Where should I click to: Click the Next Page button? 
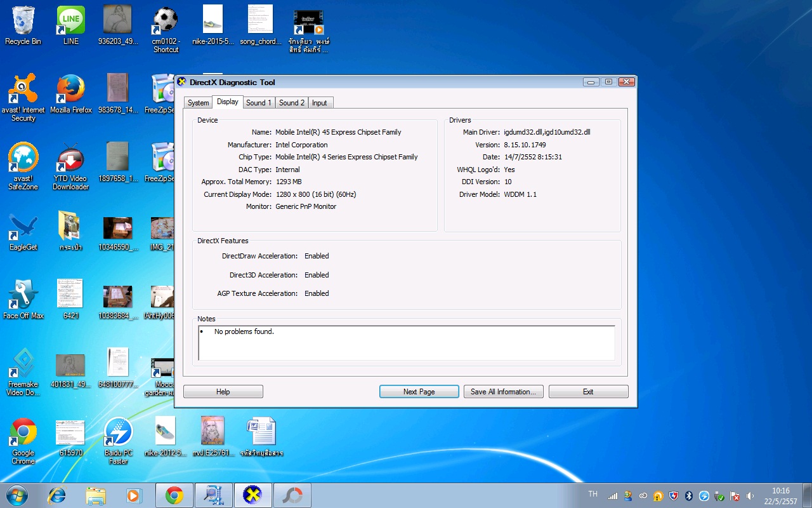click(x=419, y=392)
